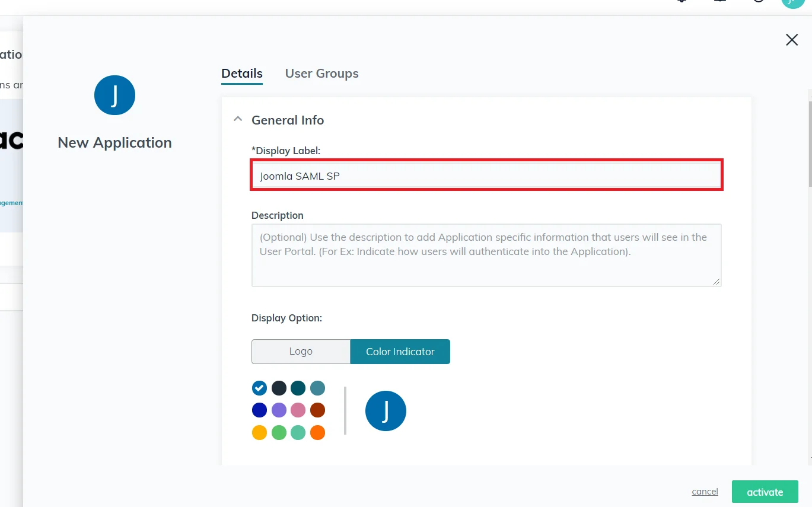
Task: Choose the Logo display option
Action: (301, 352)
